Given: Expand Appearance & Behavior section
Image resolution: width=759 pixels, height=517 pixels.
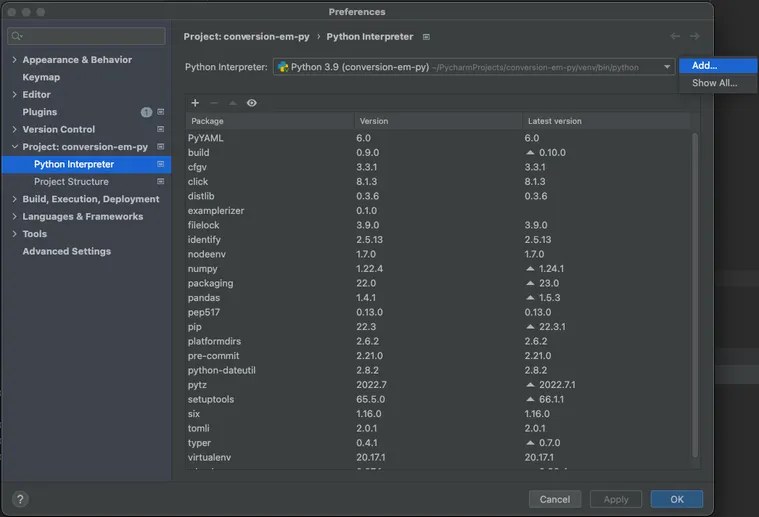Looking at the screenshot, I should point(14,60).
